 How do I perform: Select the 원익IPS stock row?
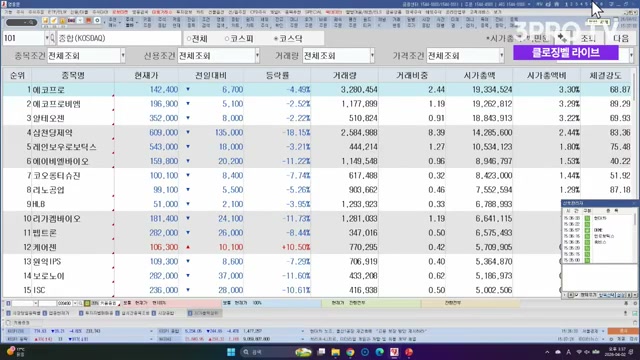(282, 262)
